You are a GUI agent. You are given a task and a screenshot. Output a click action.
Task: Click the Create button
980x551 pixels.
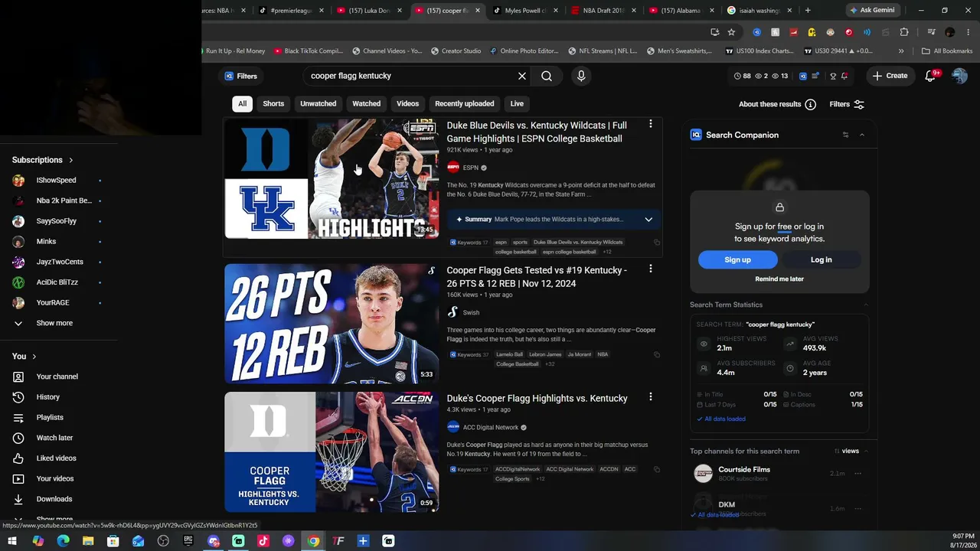tap(890, 76)
